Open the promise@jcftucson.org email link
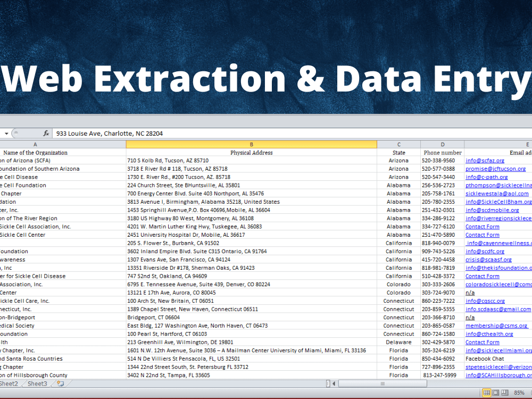Viewport: 532px width, 399px height. pyautogui.click(x=495, y=169)
